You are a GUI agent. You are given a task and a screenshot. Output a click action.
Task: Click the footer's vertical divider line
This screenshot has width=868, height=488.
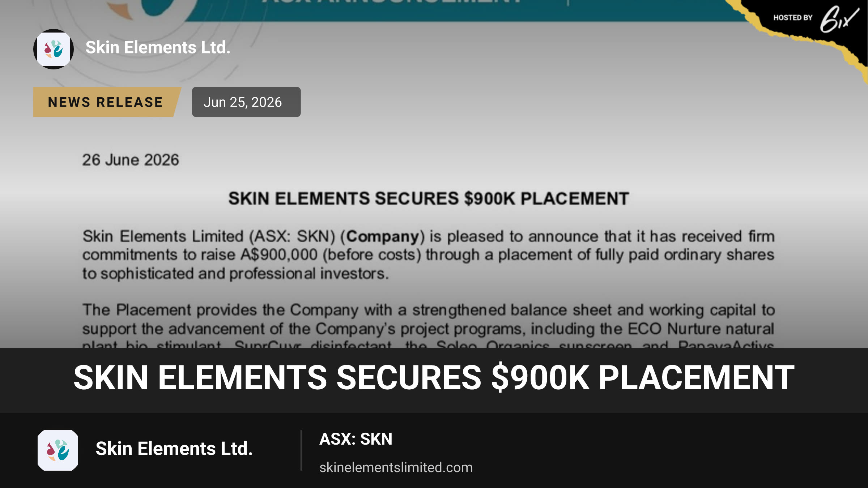(x=301, y=450)
